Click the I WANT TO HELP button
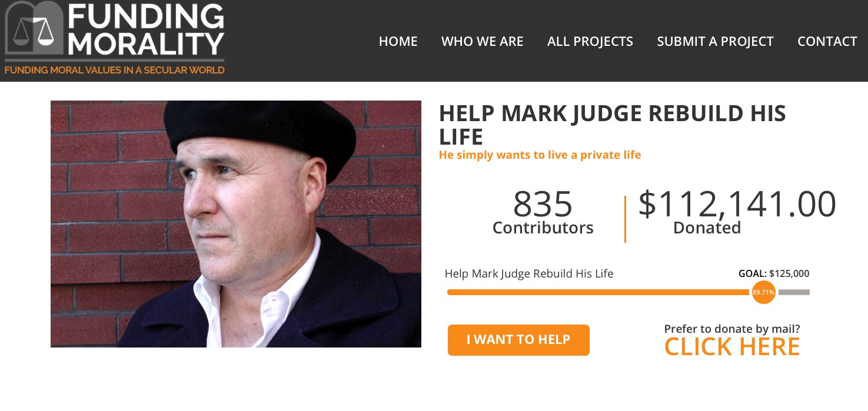868x411 pixels. point(518,340)
